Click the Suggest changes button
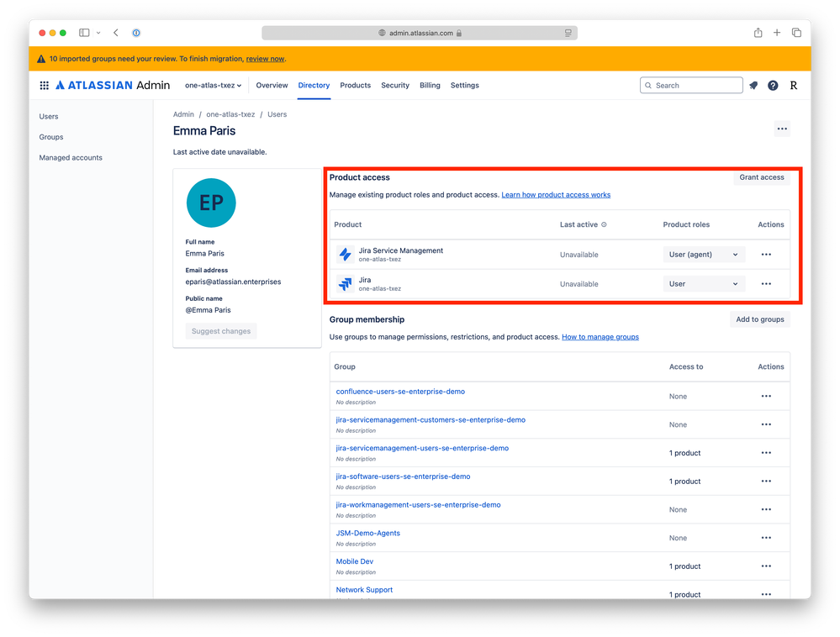Image resolution: width=840 pixels, height=637 pixels. [x=220, y=331]
